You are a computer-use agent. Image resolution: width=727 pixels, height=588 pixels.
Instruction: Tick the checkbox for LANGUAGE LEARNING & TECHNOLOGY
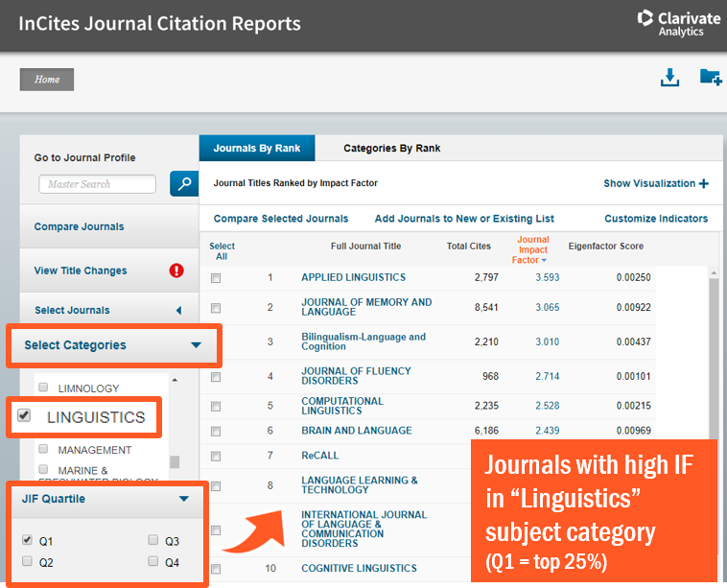[216, 486]
